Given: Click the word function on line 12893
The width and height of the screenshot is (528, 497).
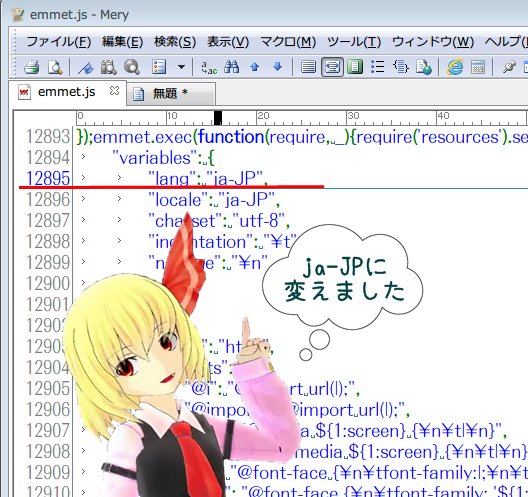Looking at the screenshot, I should (x=231, y=137).
